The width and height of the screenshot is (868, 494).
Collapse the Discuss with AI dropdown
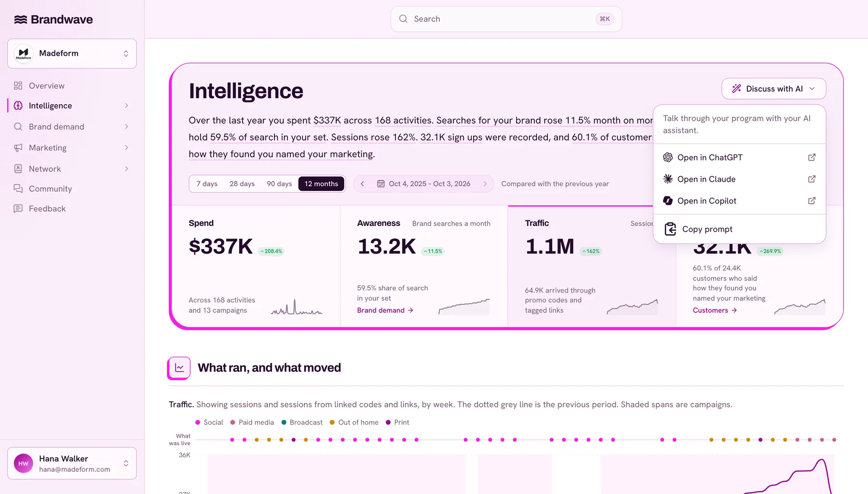tap(773, 89)
